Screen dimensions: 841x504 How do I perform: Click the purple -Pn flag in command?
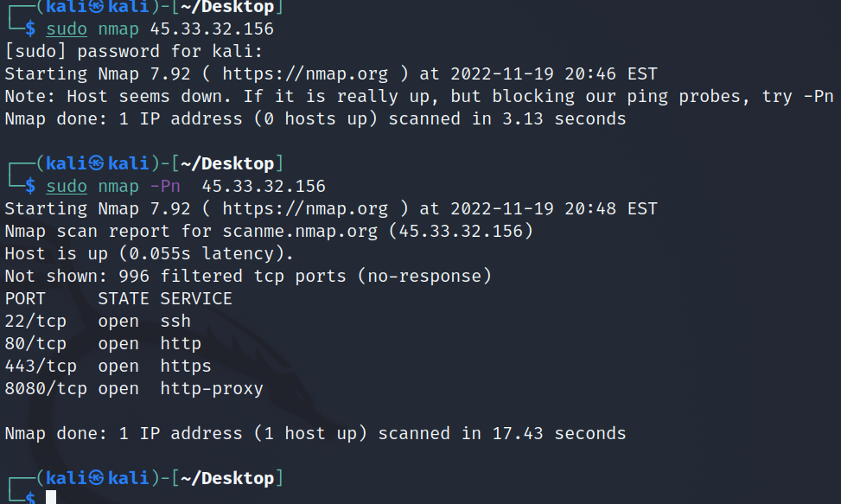tap(165, 186)
